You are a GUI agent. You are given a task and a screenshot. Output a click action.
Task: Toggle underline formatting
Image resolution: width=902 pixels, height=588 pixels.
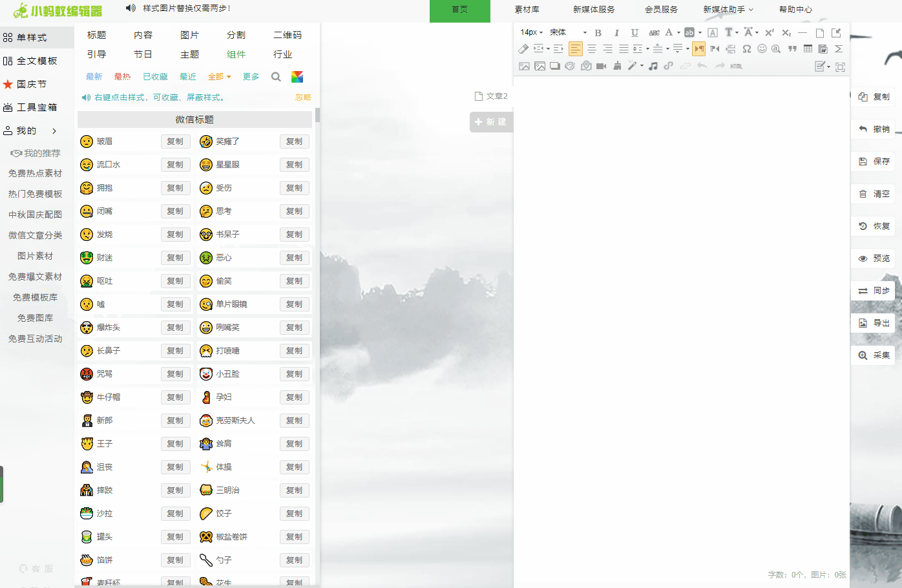click(x=635, y=32)
